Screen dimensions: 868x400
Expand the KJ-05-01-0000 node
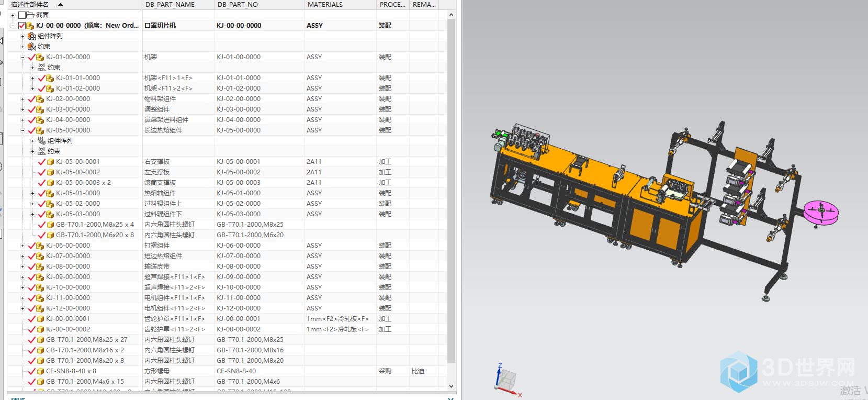[32, 193]
